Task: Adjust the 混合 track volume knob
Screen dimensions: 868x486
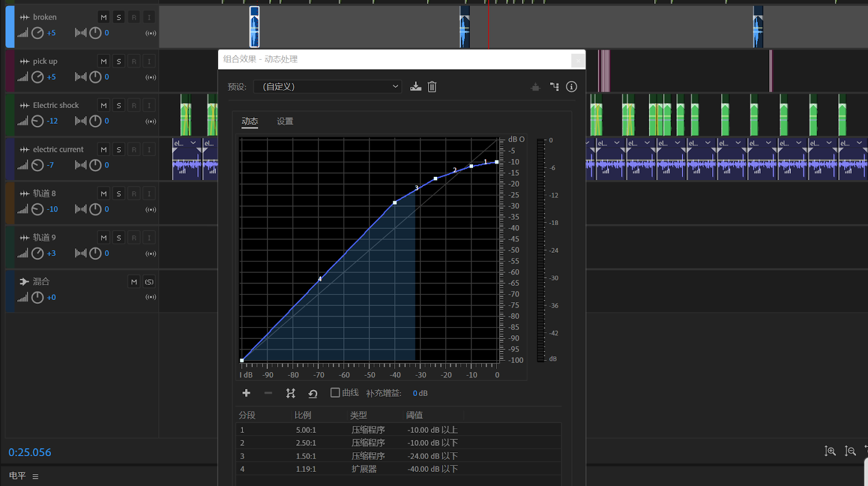Action: [37, 297]
